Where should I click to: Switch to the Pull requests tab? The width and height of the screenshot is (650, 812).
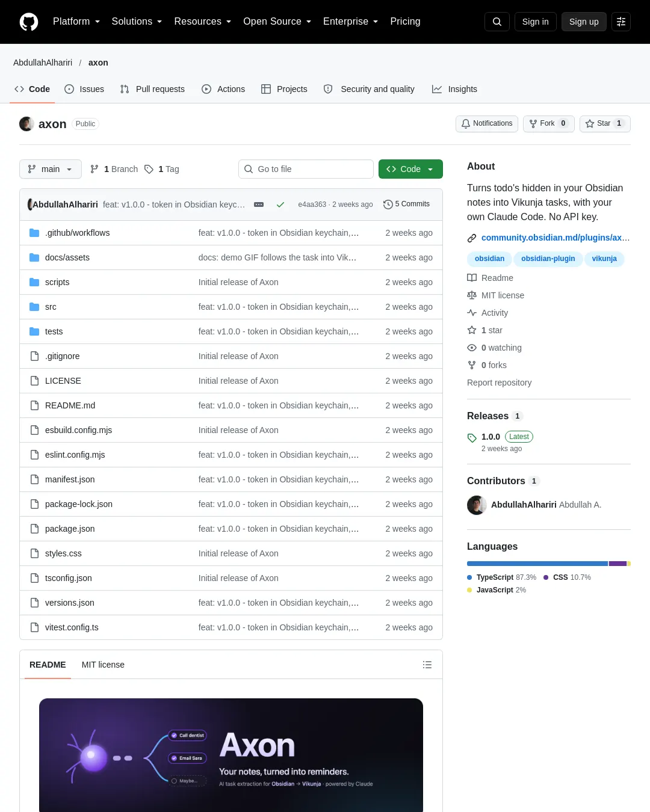tap(152, 89)
